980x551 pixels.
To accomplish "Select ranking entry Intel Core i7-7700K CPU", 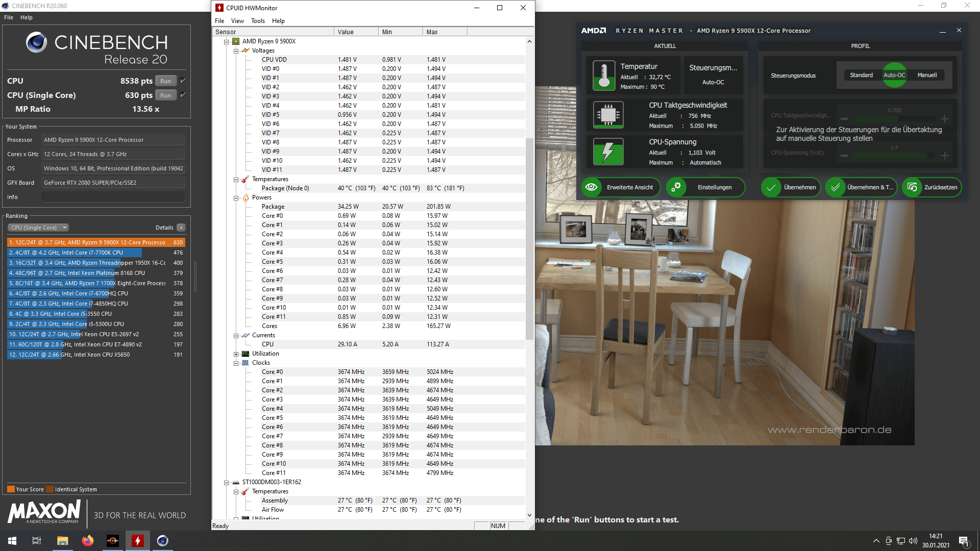I will (96, 253).
